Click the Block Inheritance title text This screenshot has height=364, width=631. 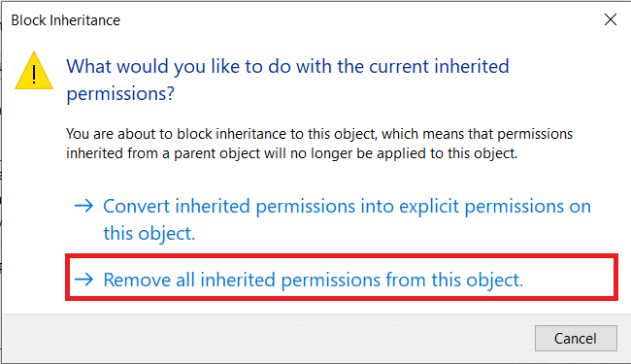66,20
